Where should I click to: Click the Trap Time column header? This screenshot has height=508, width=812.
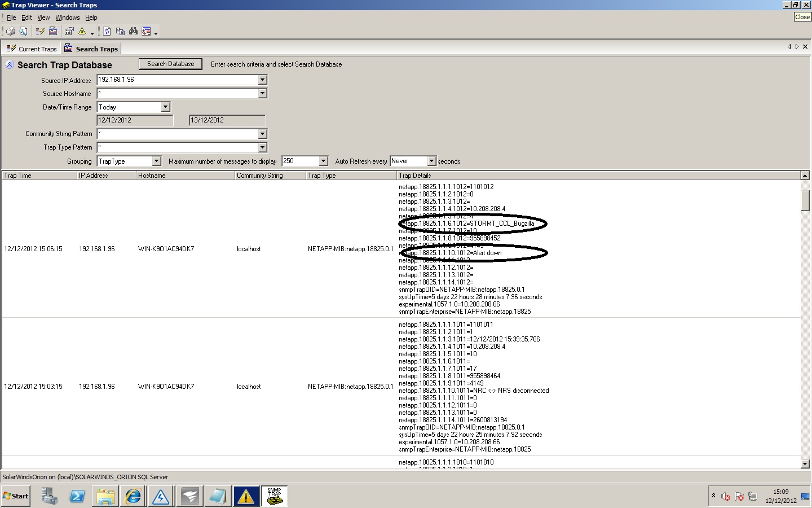[39, 176]
